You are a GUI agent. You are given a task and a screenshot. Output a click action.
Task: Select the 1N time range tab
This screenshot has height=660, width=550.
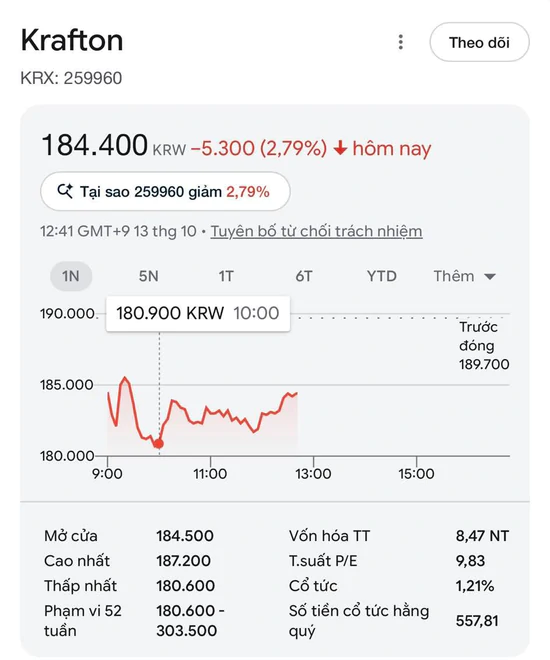click(x=71, y=276)
